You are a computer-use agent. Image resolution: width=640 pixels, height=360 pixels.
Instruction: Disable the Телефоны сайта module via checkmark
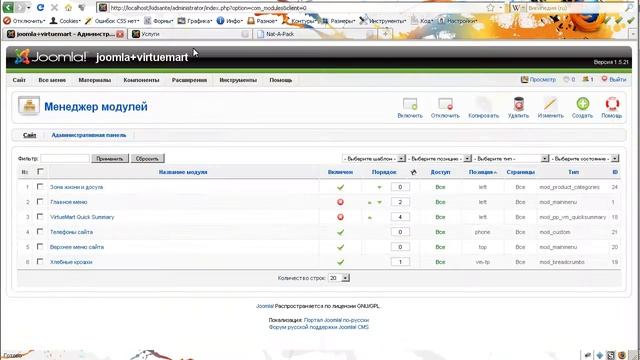(x=340, y=232)
